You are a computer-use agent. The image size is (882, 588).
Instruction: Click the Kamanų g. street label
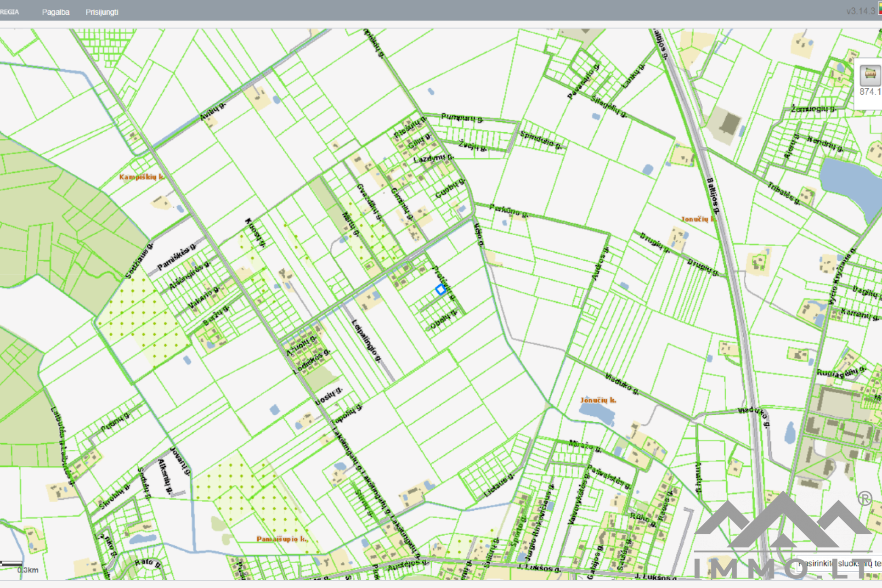coord(860,314)
